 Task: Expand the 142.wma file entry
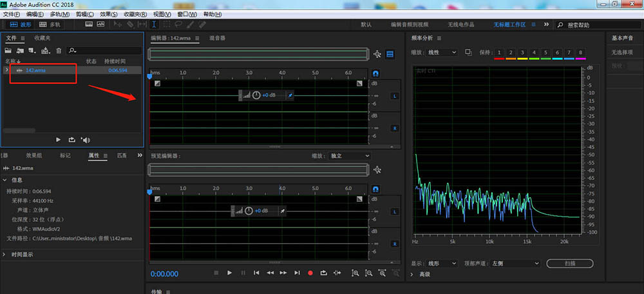click(x=7, y=70)
